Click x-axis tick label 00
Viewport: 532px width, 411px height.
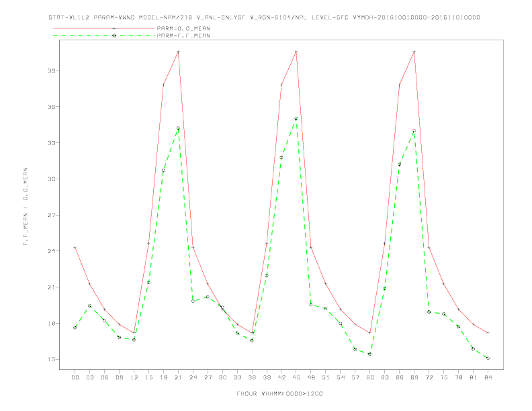point(75,377)
